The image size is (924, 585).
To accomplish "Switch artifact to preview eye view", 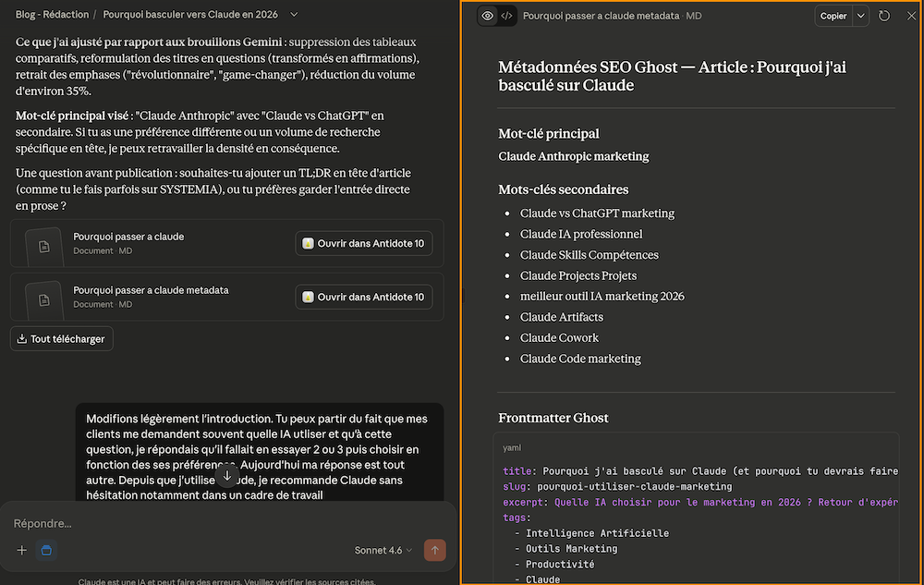I will coord(487,16).
